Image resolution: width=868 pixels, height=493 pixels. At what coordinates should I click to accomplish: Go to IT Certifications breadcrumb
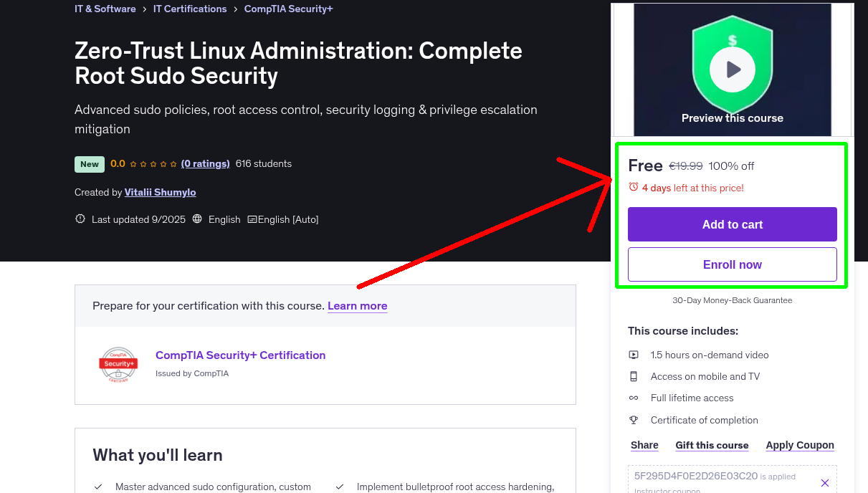[190, 9]
